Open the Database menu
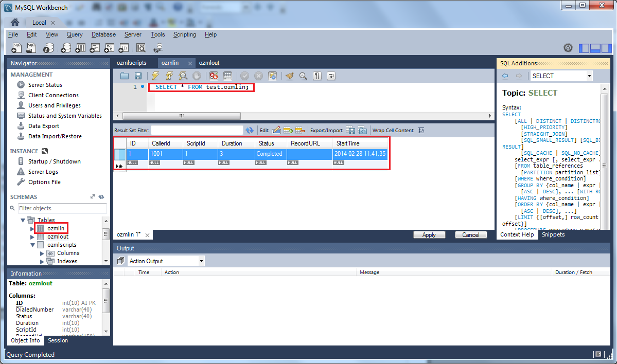617x364 pixels. pos(103,34)
